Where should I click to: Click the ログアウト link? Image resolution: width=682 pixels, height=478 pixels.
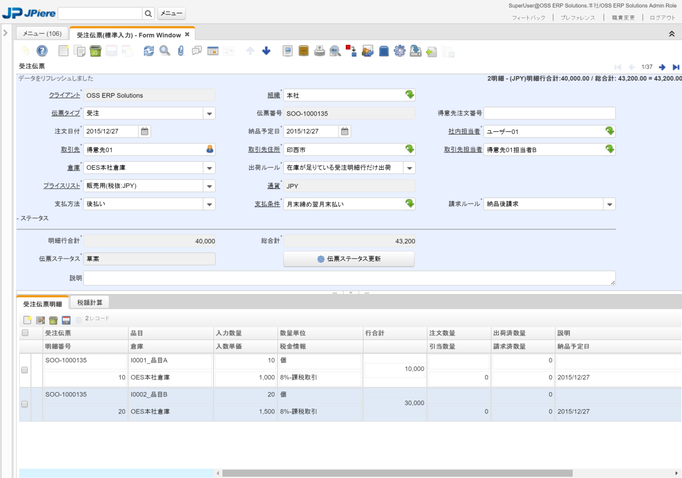pos(662,17)
